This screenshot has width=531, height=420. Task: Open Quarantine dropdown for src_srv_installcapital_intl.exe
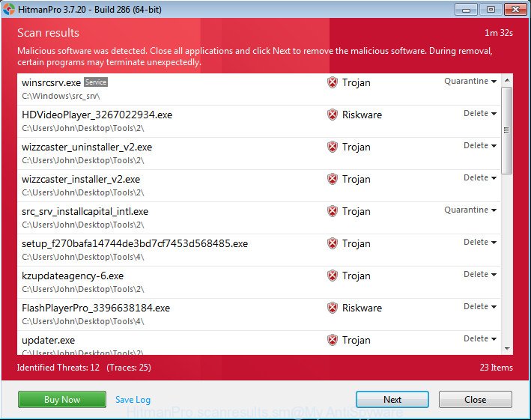[x=470, y=210]
